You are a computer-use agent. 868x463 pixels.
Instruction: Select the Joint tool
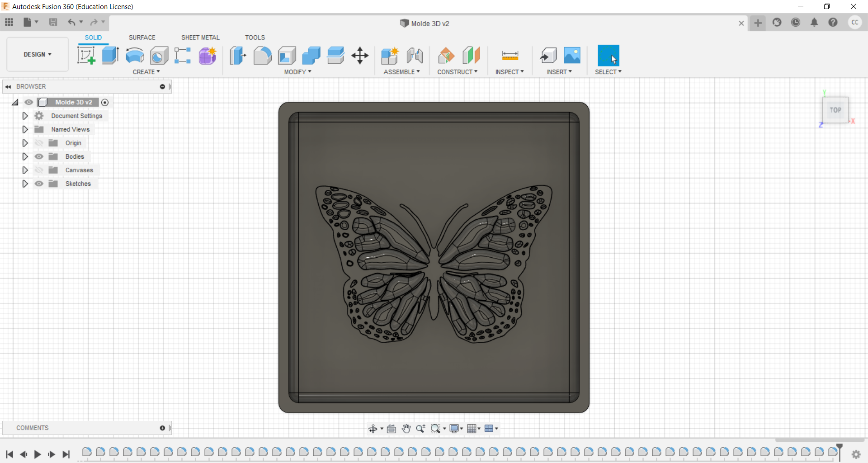(x=415, y=56)
